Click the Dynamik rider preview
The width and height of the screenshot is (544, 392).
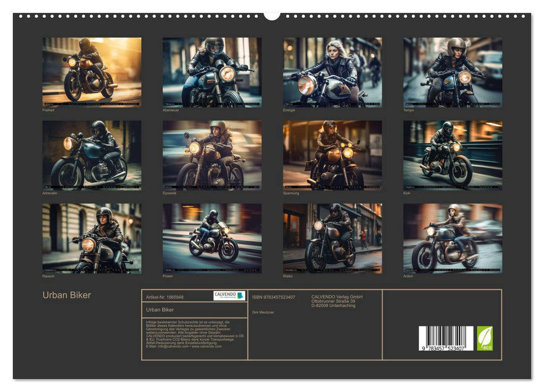212,154
